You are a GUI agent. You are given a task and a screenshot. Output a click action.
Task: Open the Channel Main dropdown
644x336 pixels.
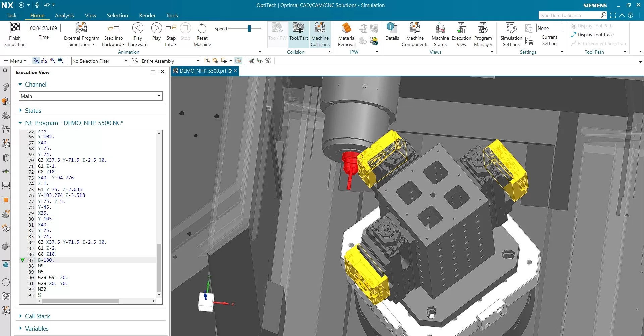91,96
